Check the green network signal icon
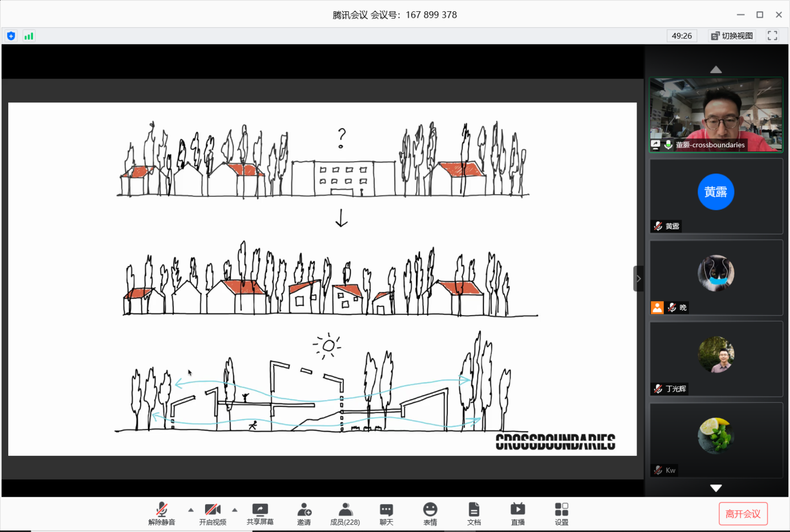Screen dimensions: 790x532 pos(29,36)
